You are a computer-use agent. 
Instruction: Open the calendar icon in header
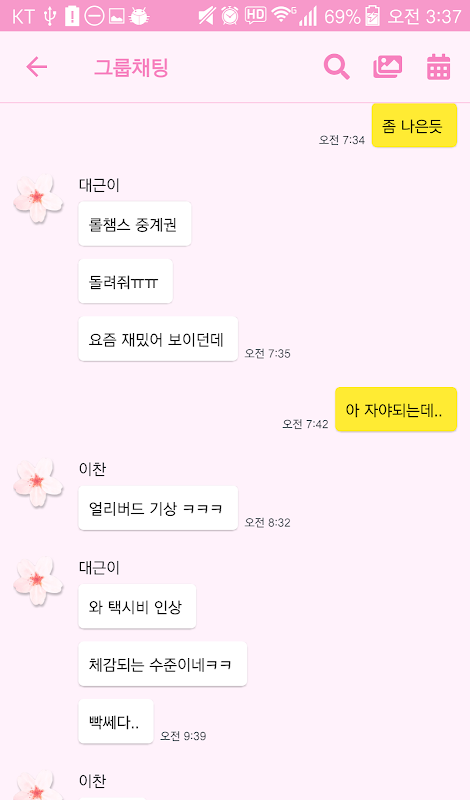coord(438,67)
